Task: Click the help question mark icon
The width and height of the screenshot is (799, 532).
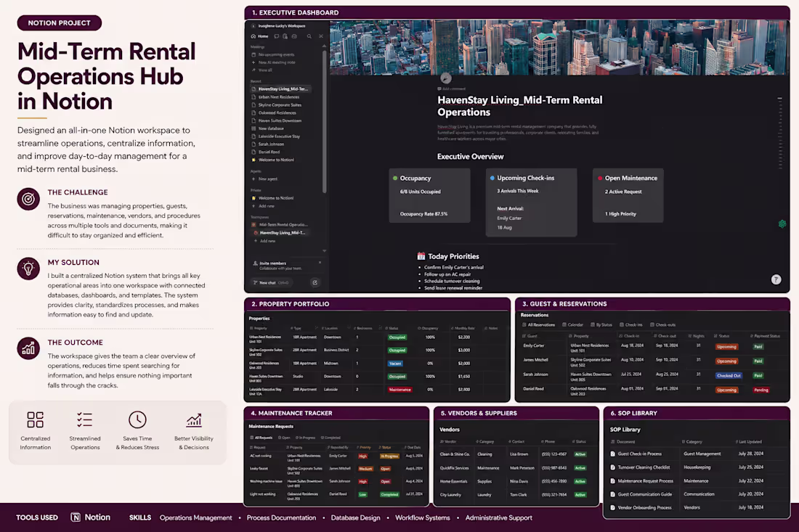Action: [776, 279]
